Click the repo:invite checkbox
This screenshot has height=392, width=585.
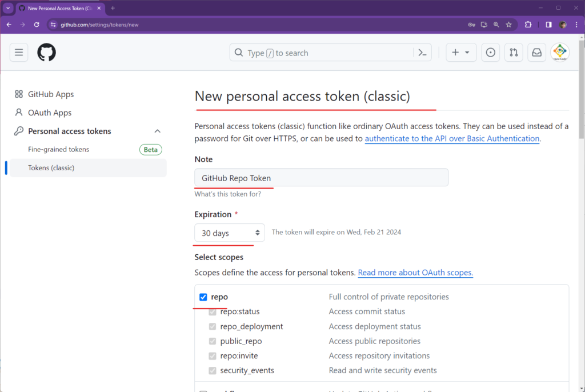[x=213, y=356]
